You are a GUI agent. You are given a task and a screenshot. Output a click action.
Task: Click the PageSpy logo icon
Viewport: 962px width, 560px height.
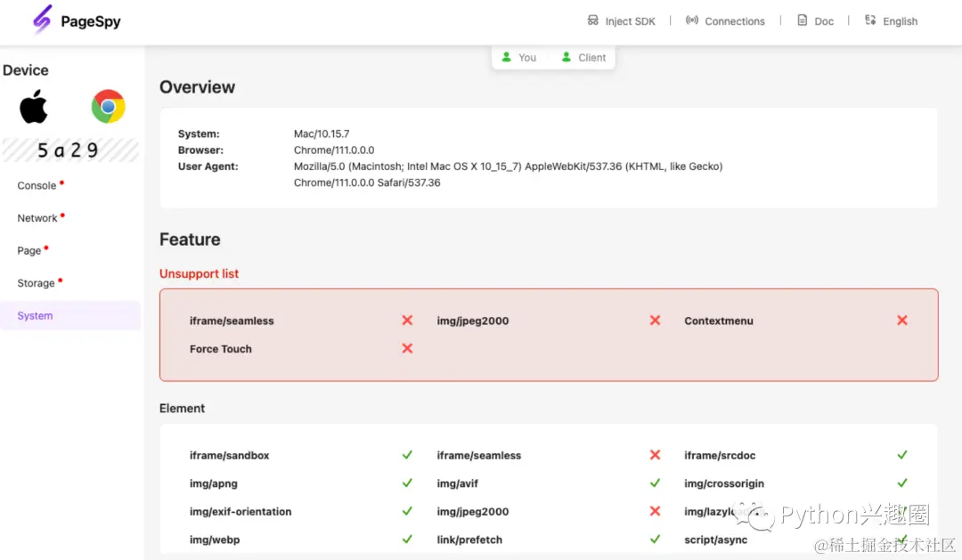point(43,20)
